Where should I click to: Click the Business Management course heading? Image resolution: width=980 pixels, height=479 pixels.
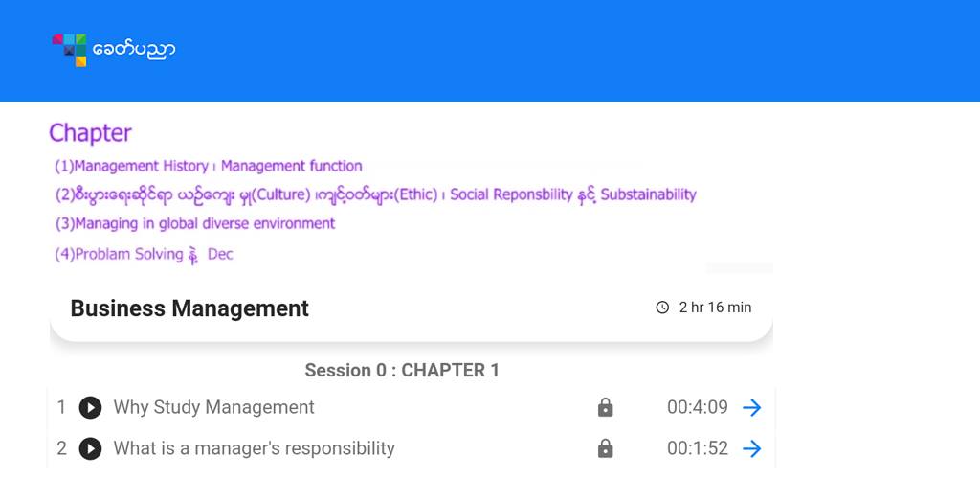[189, 308]
